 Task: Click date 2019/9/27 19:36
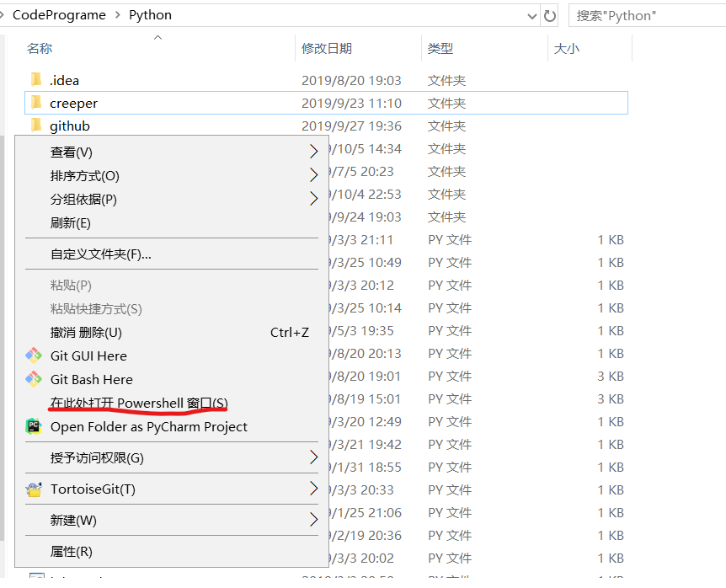tap(351, 126)
